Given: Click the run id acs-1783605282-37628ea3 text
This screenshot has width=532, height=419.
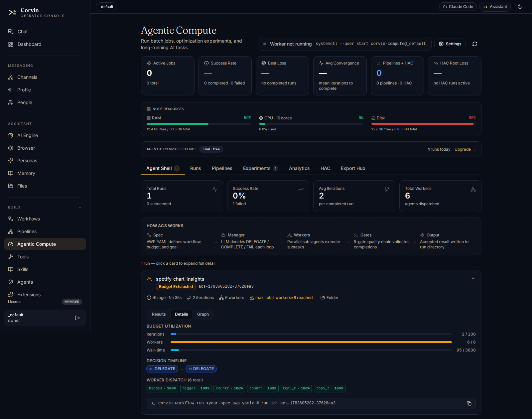Looking at the screenshot, I should click(x=226, y=286).
